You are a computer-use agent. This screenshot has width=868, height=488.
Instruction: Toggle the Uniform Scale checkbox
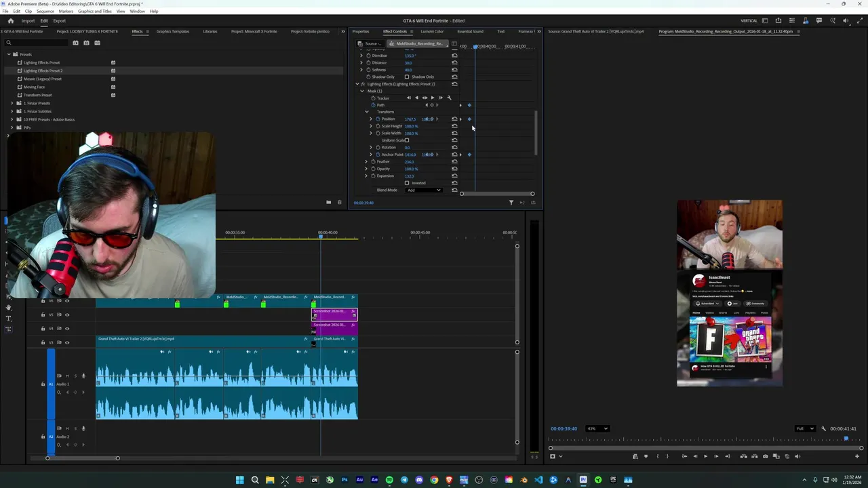coord(407,140)
